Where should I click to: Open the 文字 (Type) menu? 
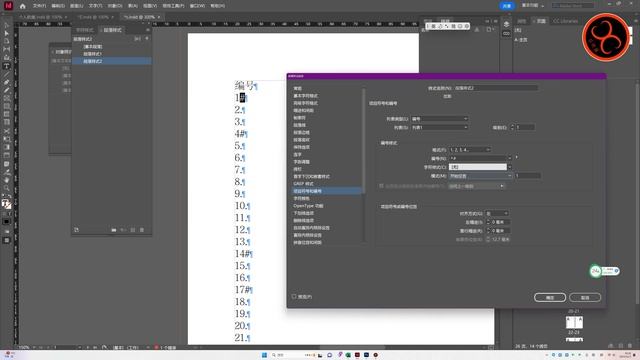click(96, 6)
